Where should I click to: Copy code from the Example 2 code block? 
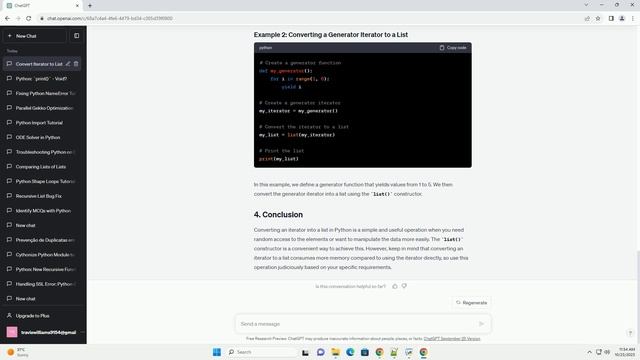[x=453, y=48]
